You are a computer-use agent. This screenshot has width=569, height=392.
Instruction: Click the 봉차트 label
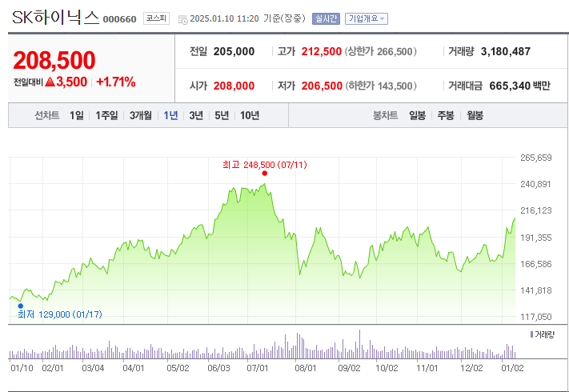pos(386,115)
